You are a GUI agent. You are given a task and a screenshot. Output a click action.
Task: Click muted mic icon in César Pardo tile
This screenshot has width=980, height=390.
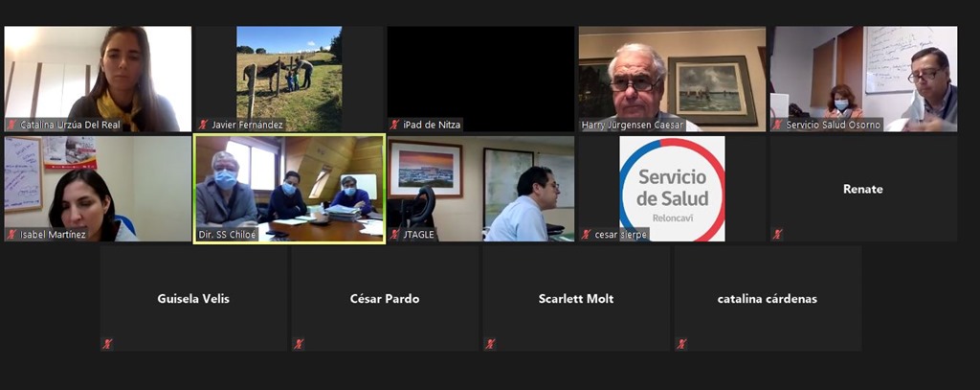(x=299, y=344)
